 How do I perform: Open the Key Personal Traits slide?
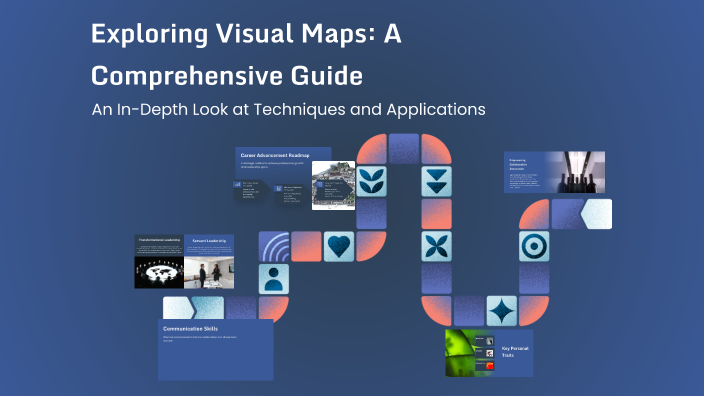[x=489, y=353]
